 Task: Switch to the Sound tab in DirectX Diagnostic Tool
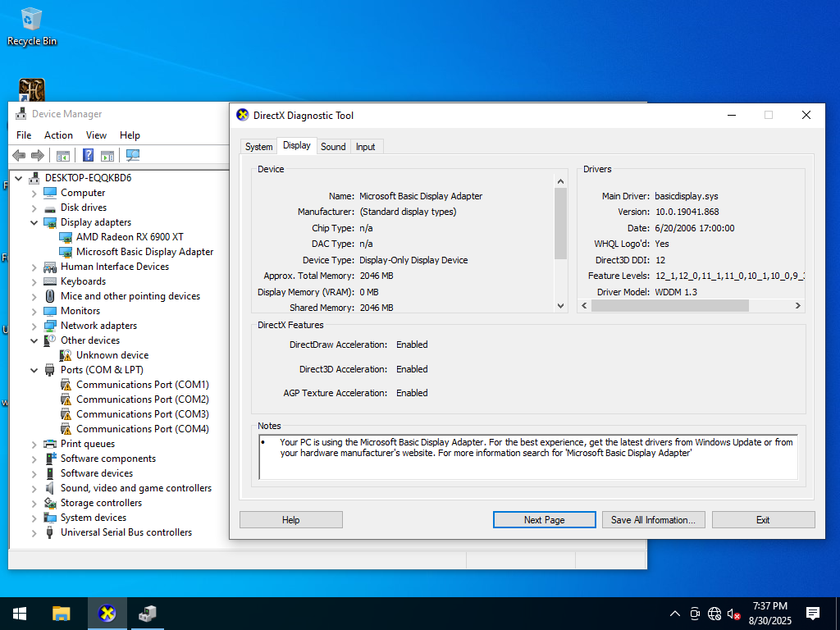coord(333,147)
